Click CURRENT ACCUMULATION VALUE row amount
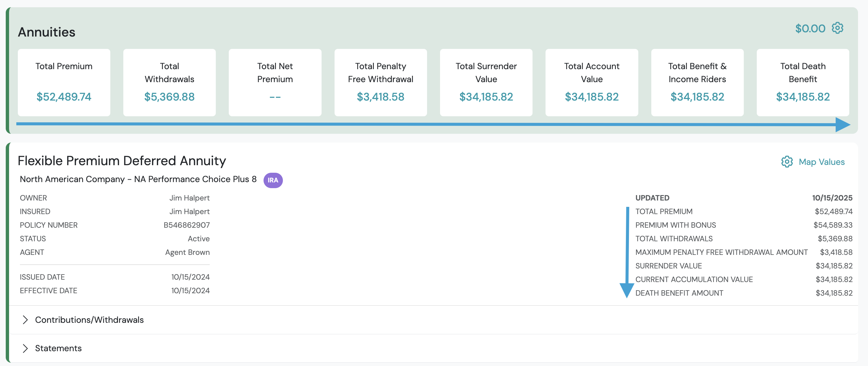 (834, 279)
